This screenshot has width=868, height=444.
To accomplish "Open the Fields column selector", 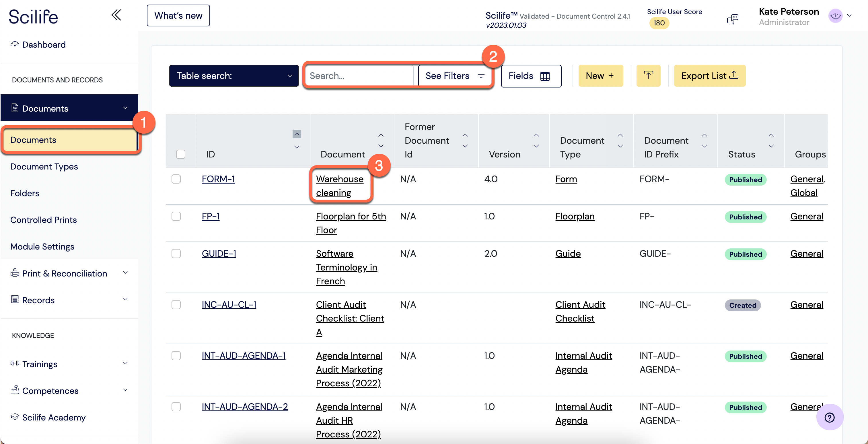I will pos(531,76).
